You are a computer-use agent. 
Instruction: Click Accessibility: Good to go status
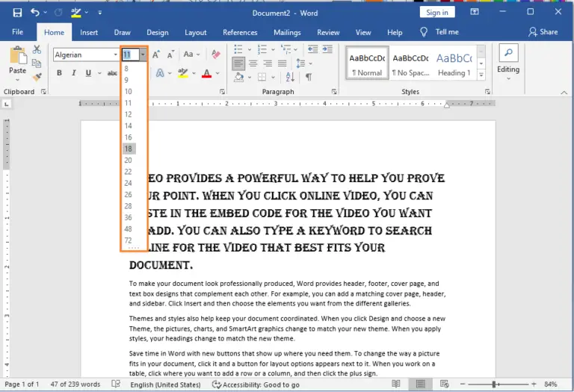(x=256, y=385)
